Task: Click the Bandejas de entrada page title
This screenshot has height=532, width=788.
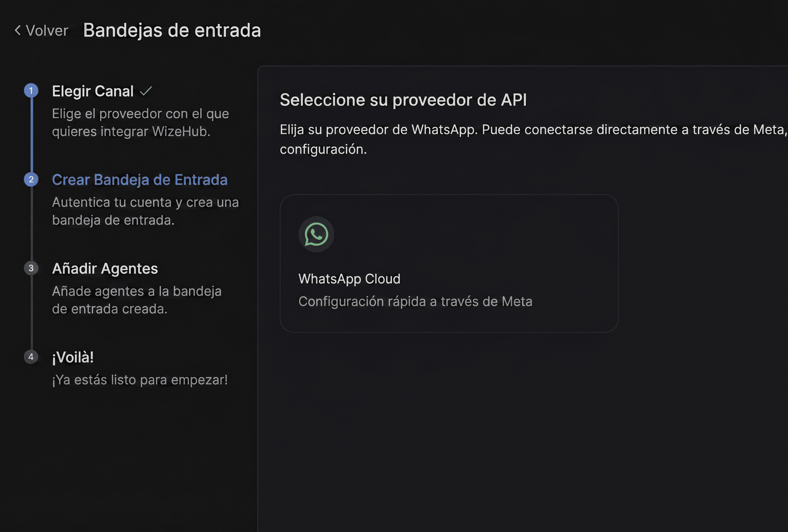Action: 172,30
